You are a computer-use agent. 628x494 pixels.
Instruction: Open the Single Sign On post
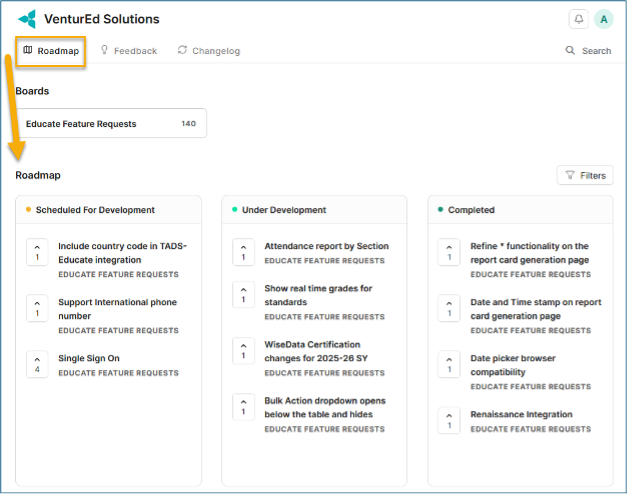[x=89, y=358]
